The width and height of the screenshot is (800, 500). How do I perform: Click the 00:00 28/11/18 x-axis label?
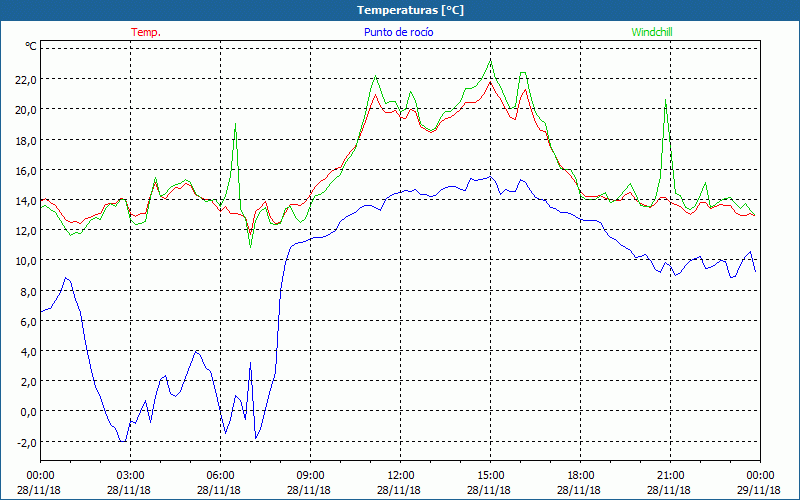point(39,483)
